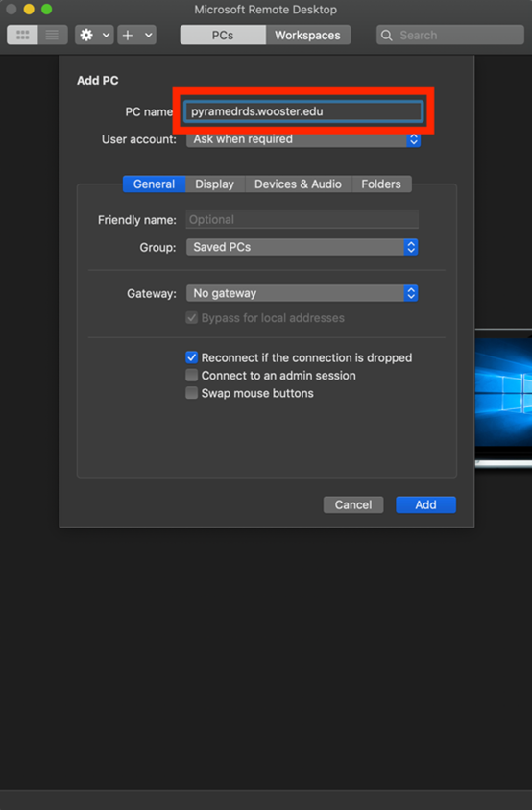Open the Devices & Audio tab
The height and width of the screenshot is (810, 532).
(x=298, y=184)
